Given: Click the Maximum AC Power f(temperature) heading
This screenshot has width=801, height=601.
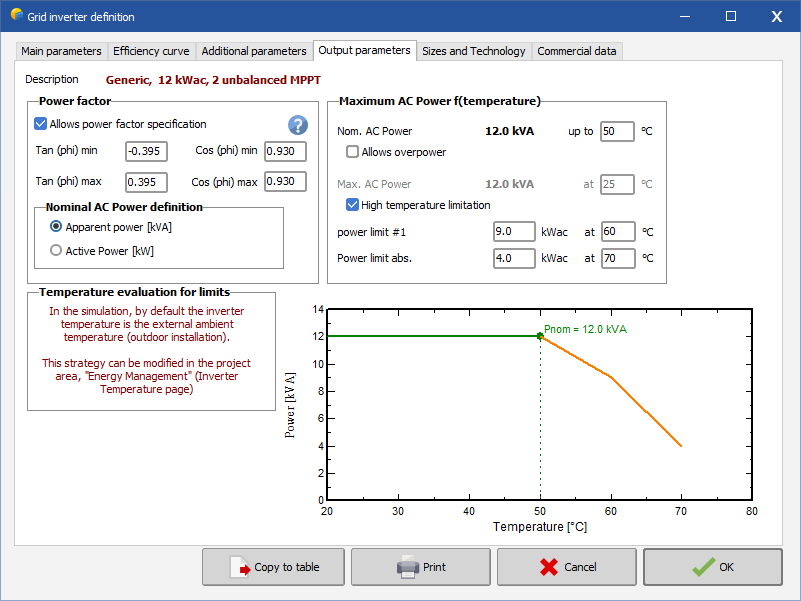Looking at the screenshot, I should (440, 101).
